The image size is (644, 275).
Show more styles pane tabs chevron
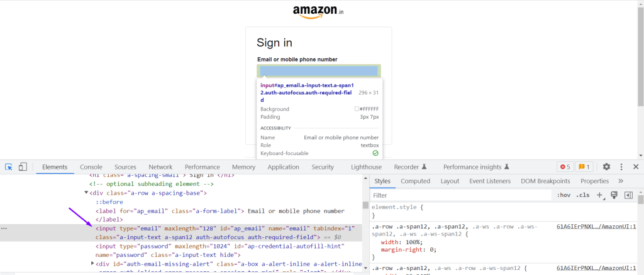point(621,181)
